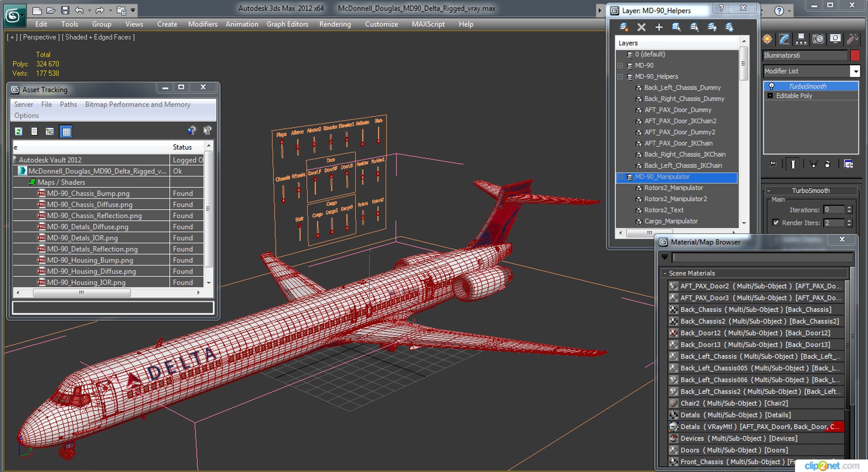Open the Edit menu
The image size is (868, 472).
pos(41,24)
